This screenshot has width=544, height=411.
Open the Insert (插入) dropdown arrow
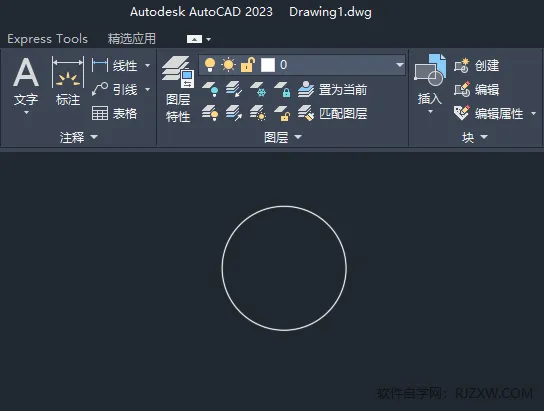(x=430, y=112)
